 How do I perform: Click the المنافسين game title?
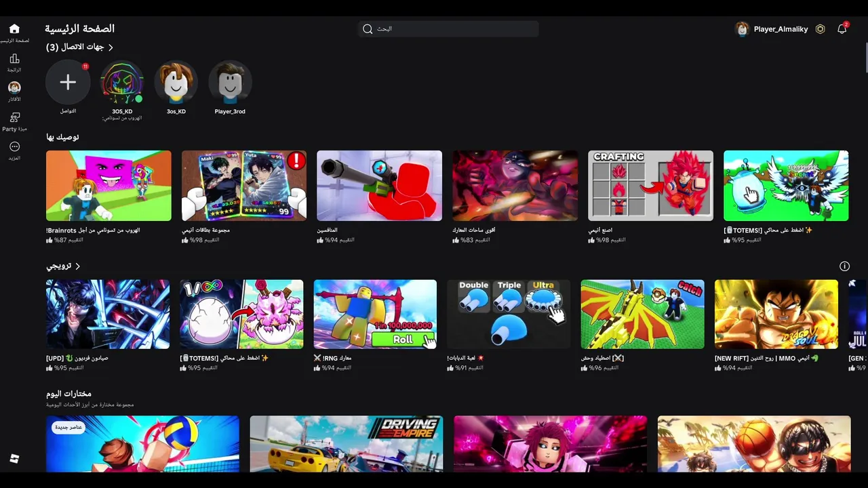328,230
